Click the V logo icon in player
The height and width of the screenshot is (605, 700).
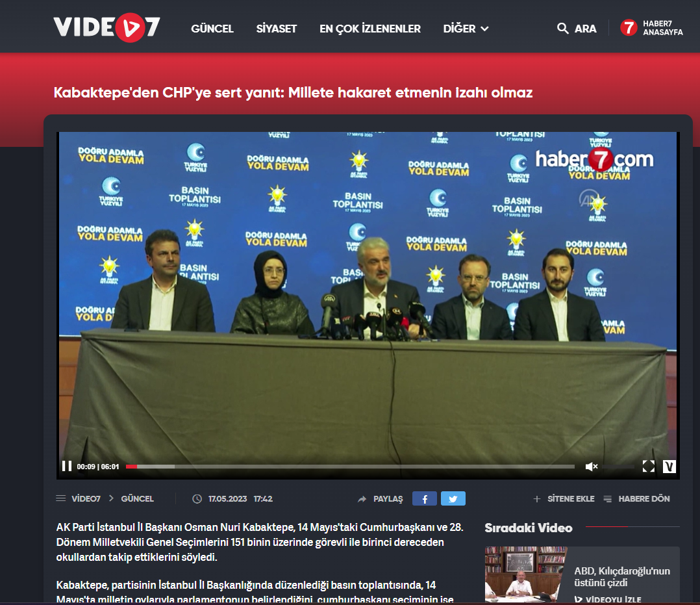[669, 467]
